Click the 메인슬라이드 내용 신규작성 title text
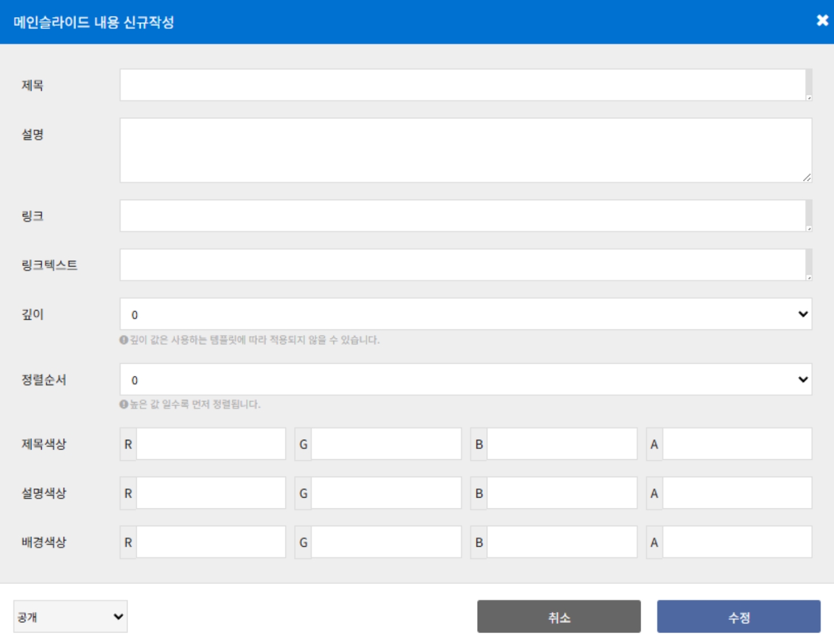Screen dimensions: 834x644 94,22
